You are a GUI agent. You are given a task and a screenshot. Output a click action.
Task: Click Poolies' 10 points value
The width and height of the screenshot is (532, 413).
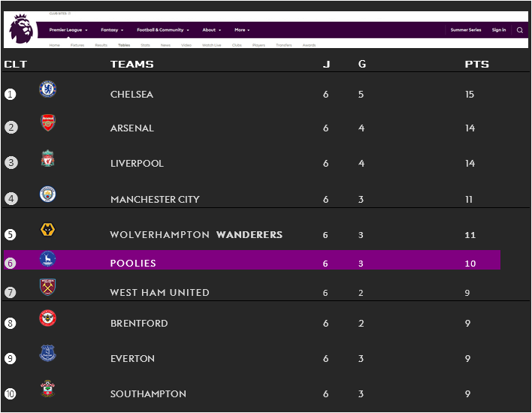coord(470,264)
